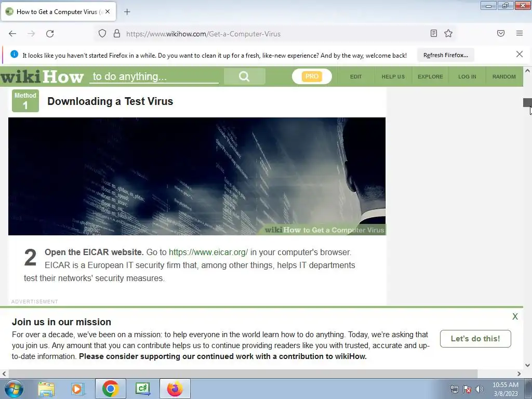Click the Let's do this! button
Image resolution: width=532 pixels, height=399 pixels.
(475, 339)
